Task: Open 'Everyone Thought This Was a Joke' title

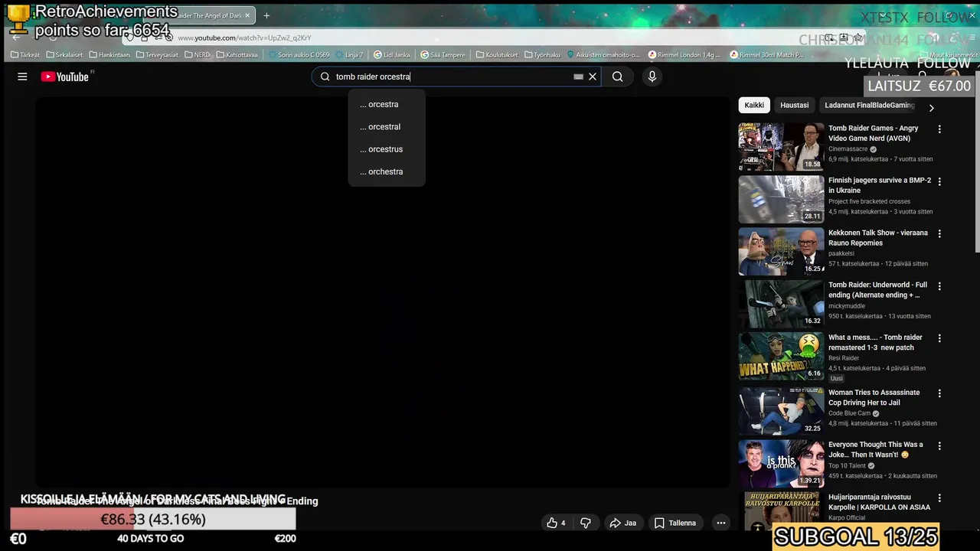Action: [875, 449]
